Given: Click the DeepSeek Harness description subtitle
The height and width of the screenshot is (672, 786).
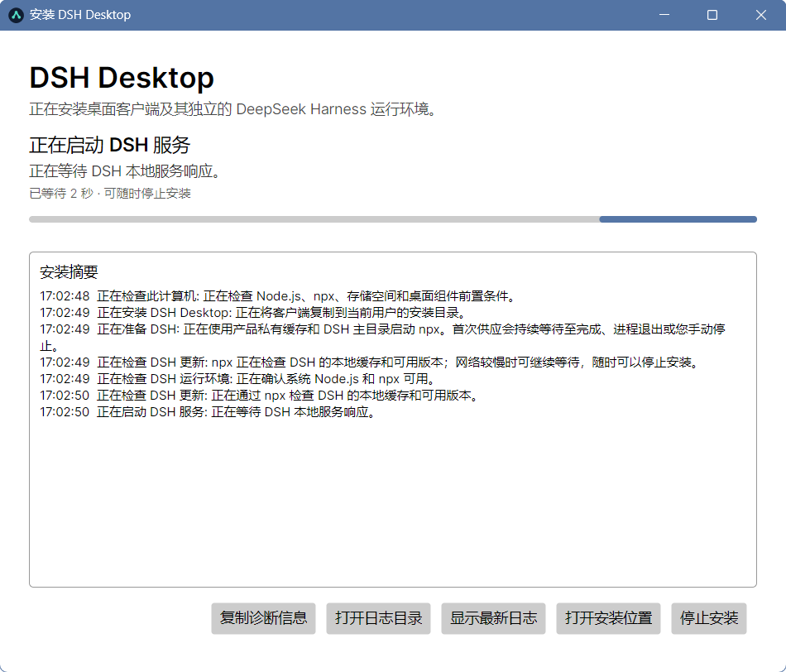Looking at the screenshot, I should click(x=233, y=108).
